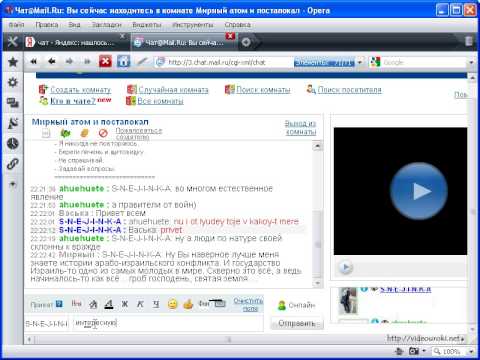Click the Все комнаты link
Image resolution: width=480 pixels, height=360 pixels.
[161, 101]
